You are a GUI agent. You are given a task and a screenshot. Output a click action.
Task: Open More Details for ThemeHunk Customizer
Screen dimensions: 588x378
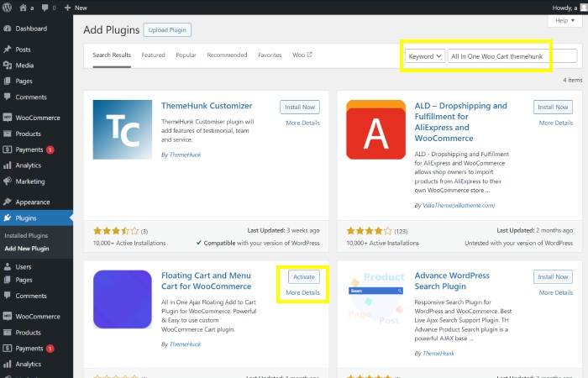[302, 123]
